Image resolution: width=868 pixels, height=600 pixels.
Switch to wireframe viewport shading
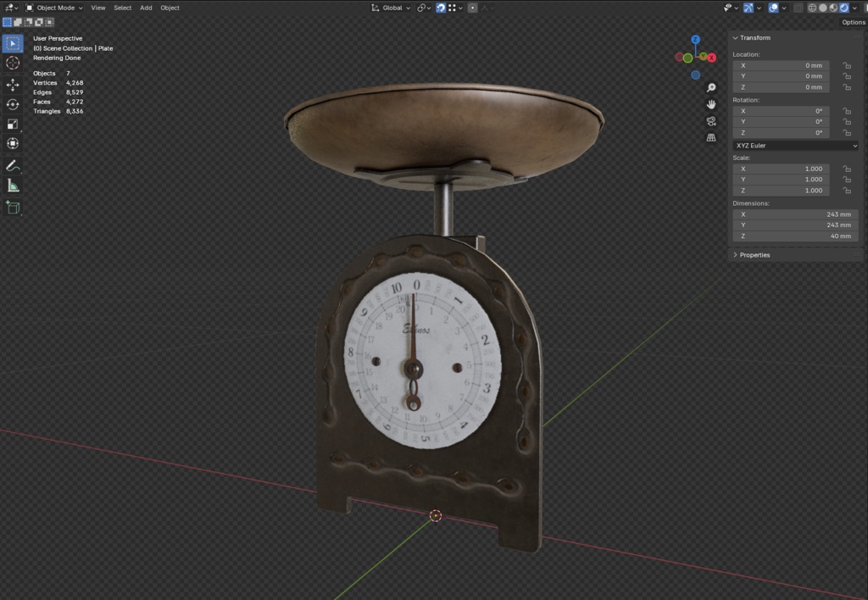(x=812, y=8)
